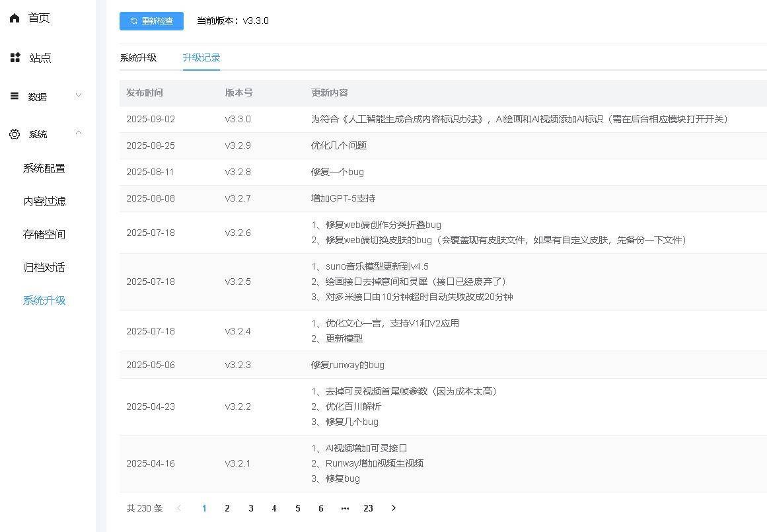Open 存储空间 menu item

click(x=44, y=235)
